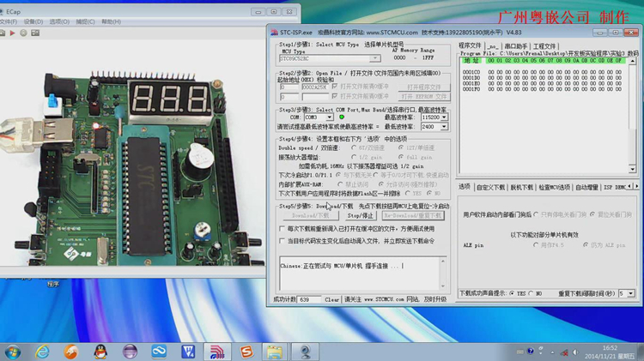Open max baud rate 115200 dropdown
The width and height of the screenshot is (644, 361).
coord(444,117)
